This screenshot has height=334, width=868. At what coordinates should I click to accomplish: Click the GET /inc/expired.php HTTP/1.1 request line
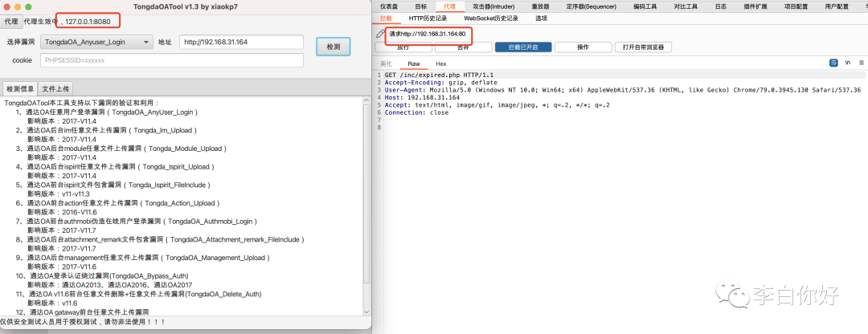[x=439, y=75]
